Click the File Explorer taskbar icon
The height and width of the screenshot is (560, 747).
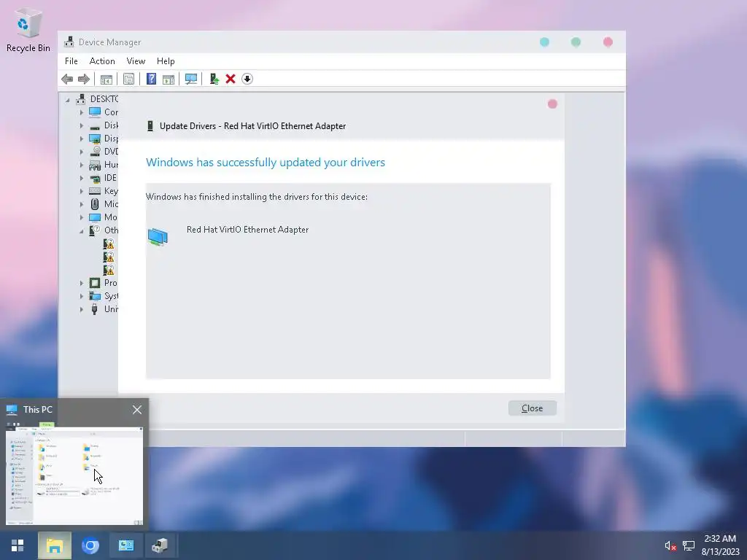coord(54,545)
